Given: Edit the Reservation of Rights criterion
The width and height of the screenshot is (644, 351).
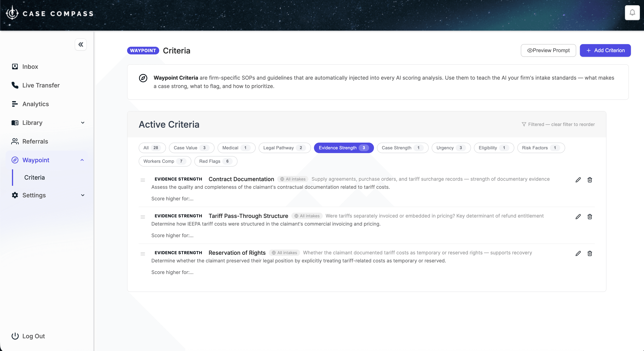Looking at the screenshot, I should 578,253.
